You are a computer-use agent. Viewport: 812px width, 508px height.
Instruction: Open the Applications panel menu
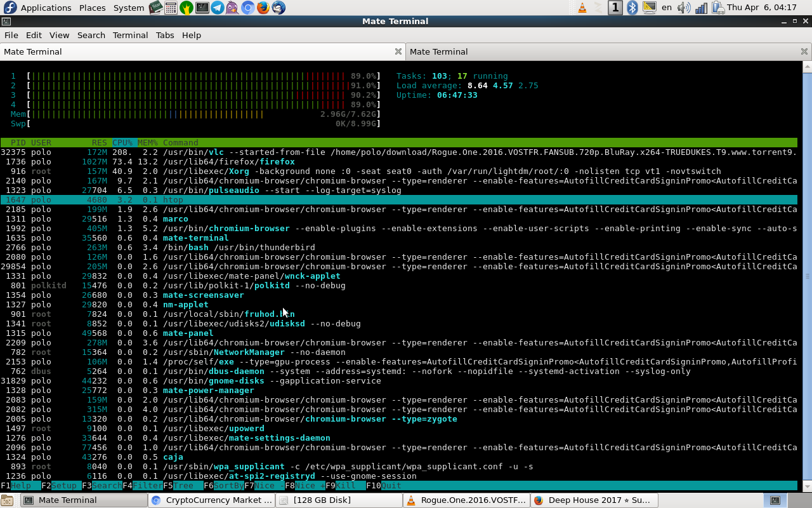[46, 8]
